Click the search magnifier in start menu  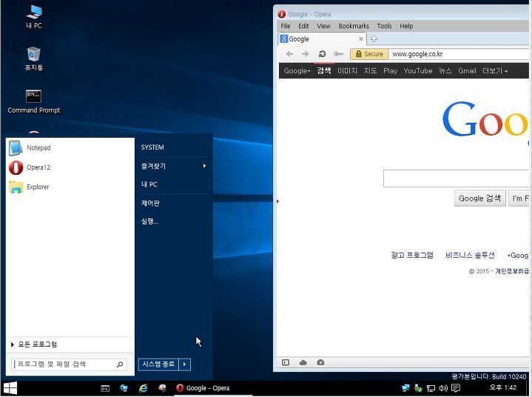click(120, 364)
